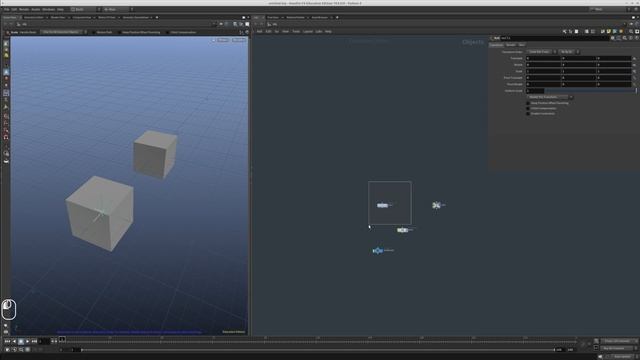Viewport: 640px width, 360px height.
Task: Toggle Keep Position When Parenting in parameter pane
Action: click(x=528, y=103)
